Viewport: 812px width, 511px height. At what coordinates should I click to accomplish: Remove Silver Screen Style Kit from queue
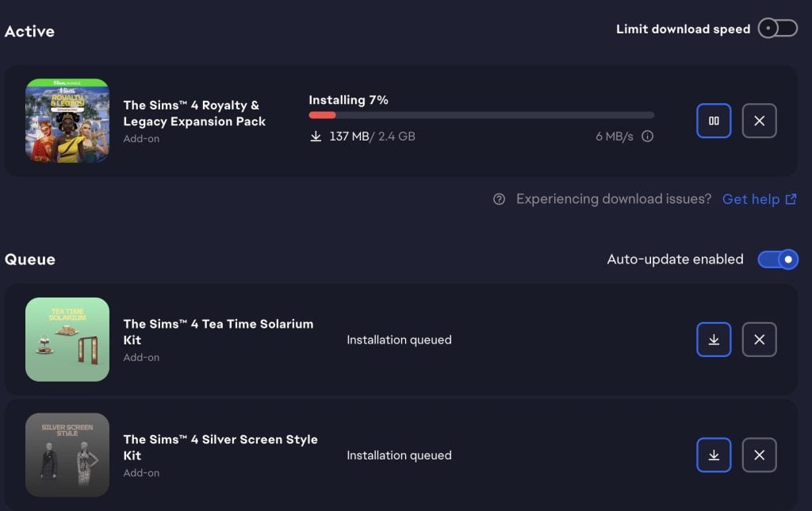click(x=759, y=455)
